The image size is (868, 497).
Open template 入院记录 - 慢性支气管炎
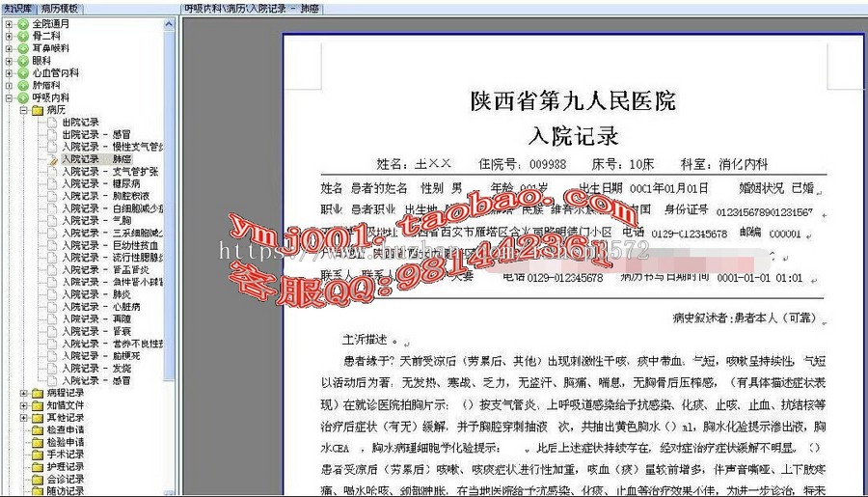point(113,147)
